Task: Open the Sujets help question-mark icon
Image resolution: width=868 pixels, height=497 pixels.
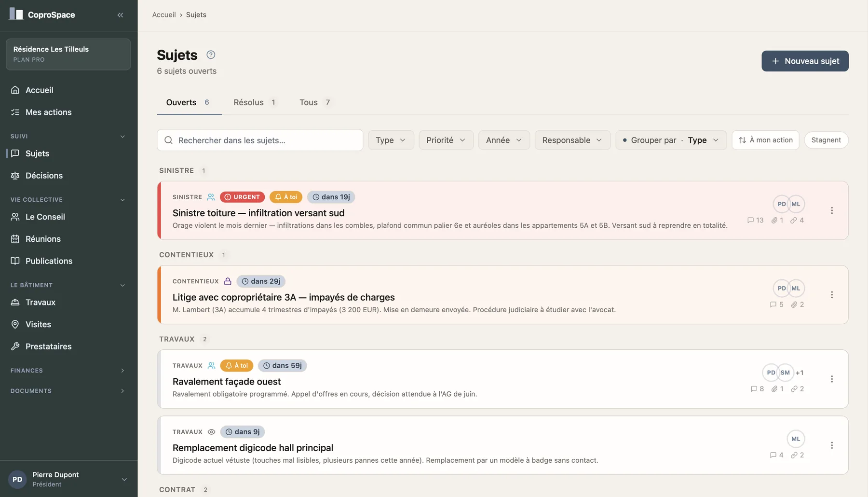Action: tap(211, 55)
